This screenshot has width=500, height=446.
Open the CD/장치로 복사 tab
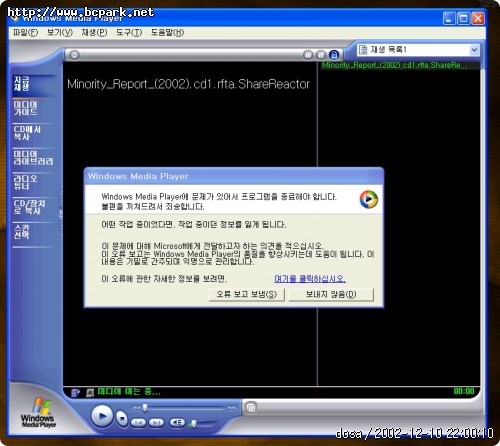[33, 207]
